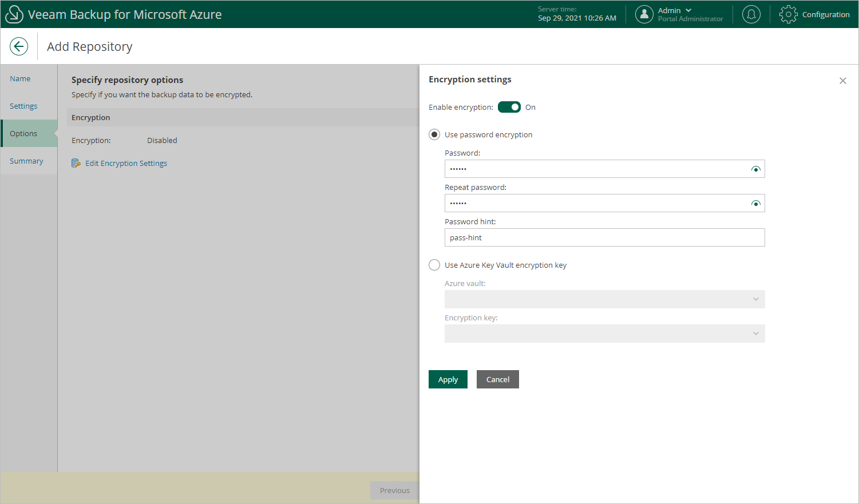Image resolution: width=859 pixels, height=504 pixels.
Task: Click the Edit Encryption Settings icon
Action: (x=76, y=163)
